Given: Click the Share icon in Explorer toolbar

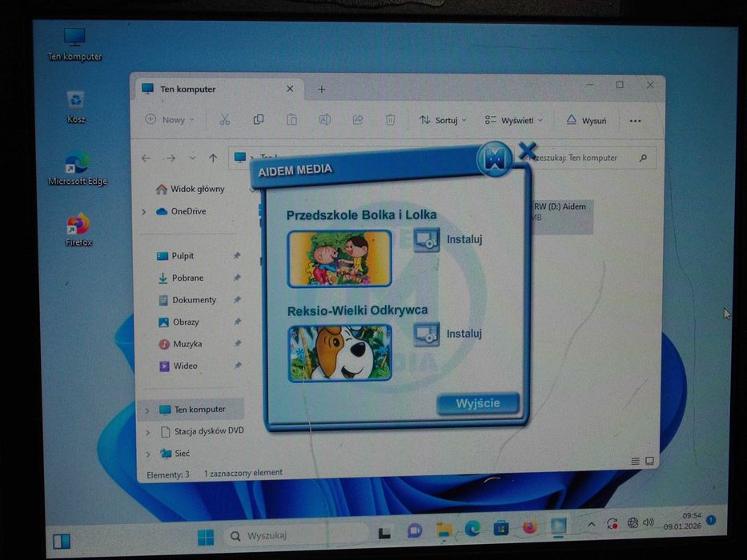Looking at the screenshot, I should [x=357, y=120].
